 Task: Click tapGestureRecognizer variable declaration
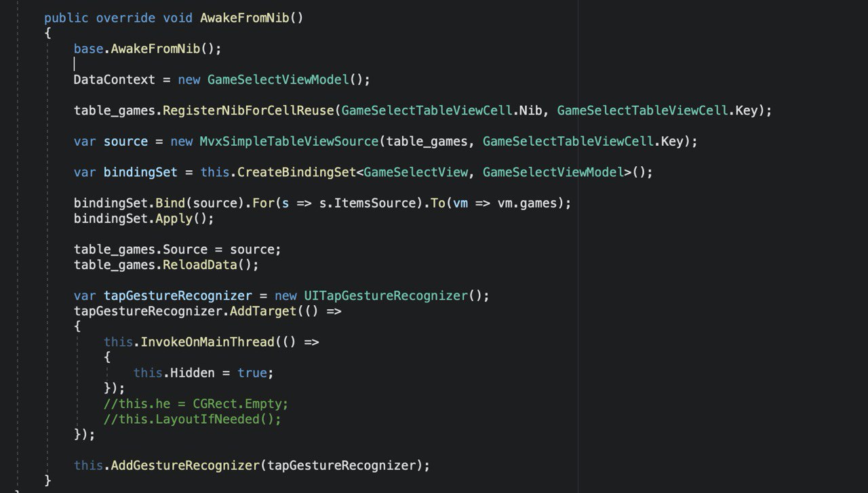tap(178, 296)
